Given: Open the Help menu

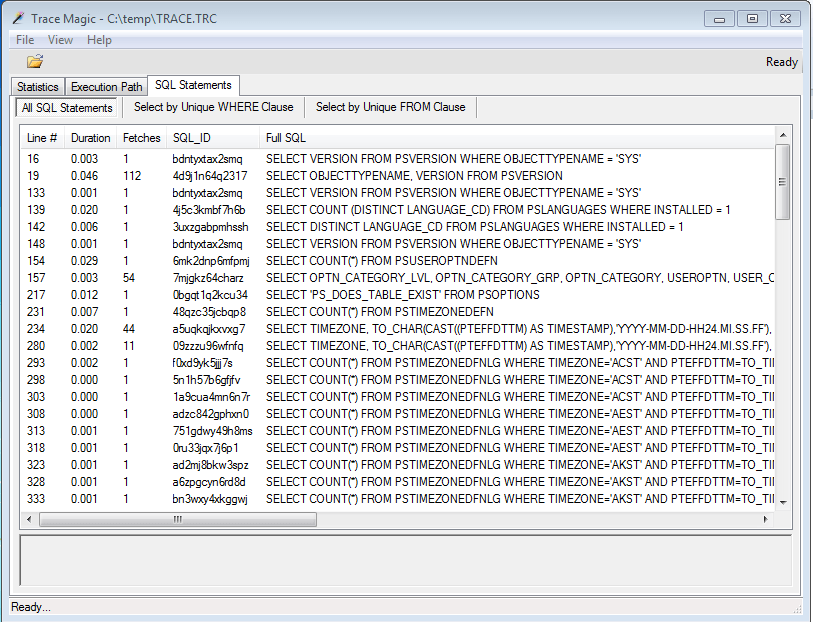Looking at the screenshot, I should 98,40.
